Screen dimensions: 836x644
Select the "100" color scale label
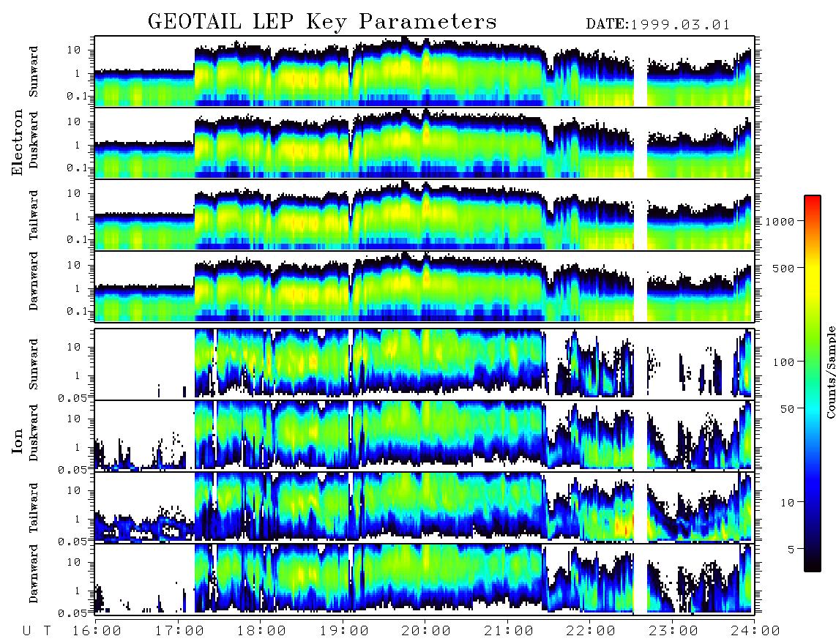[x=784, y=362]
